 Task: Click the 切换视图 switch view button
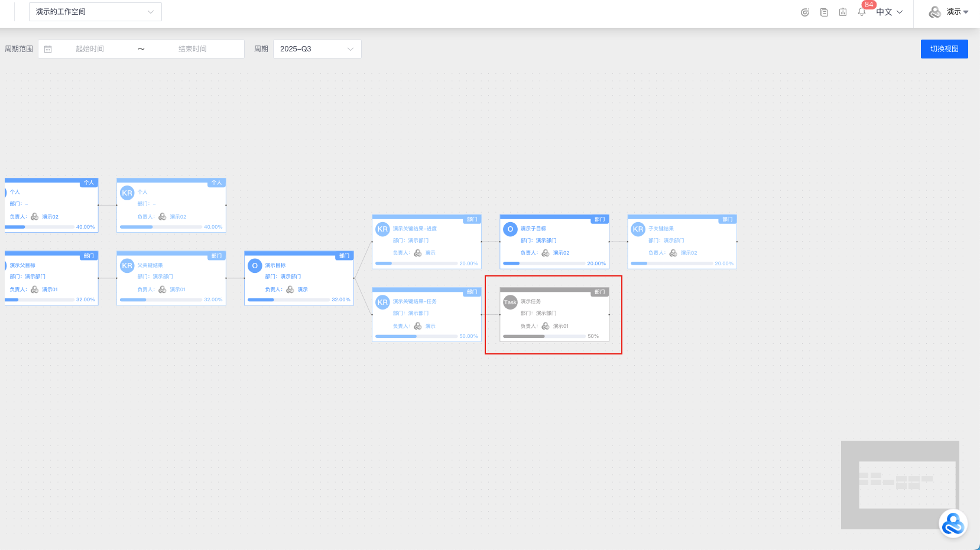[x=944, y=49]
